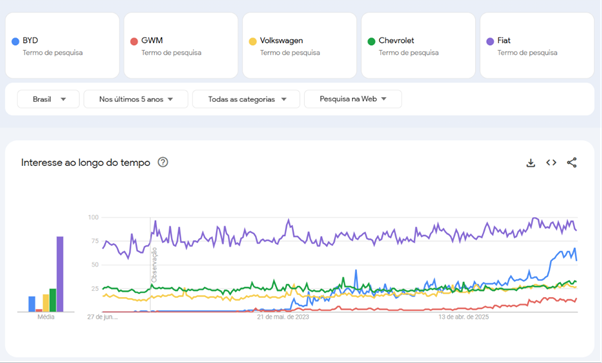Select the Volkswagen search term card
Viewport: 602px width, 363px height.
[299, 46]
